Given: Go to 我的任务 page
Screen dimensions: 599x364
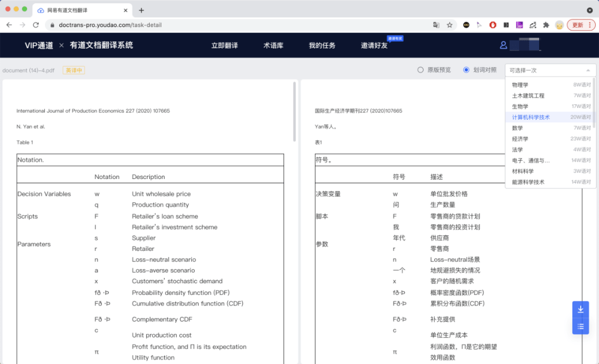Looking at the screenshot, I should pyautogui.click(x=322, y=45).
